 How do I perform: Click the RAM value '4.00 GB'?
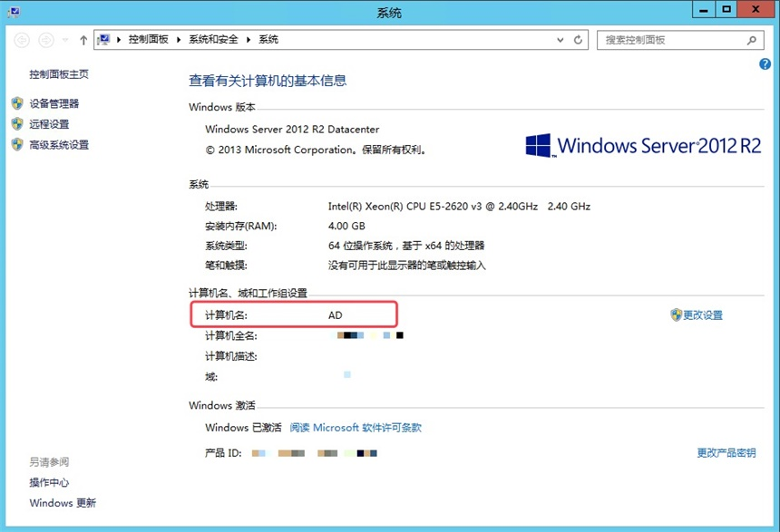coord(346,227)
